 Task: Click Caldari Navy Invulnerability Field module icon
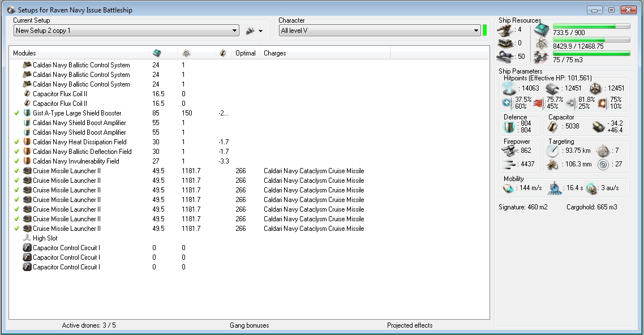pos(27,161)
